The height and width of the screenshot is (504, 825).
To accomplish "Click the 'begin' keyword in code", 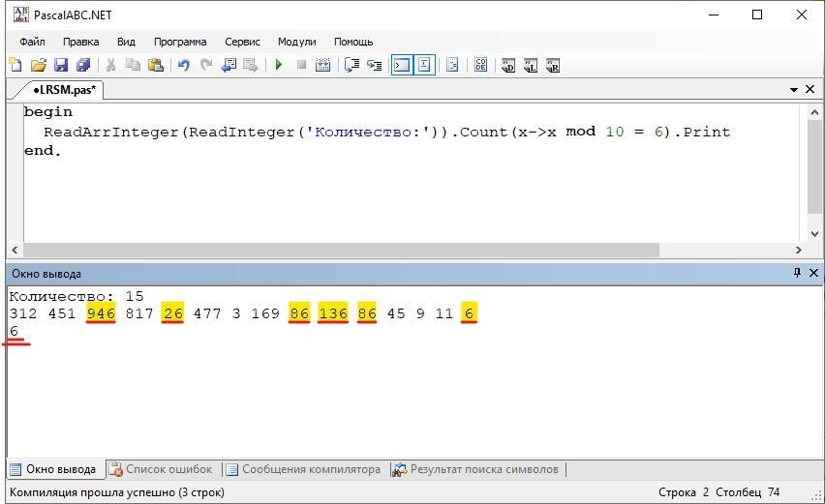I will (x=47, y=112).
